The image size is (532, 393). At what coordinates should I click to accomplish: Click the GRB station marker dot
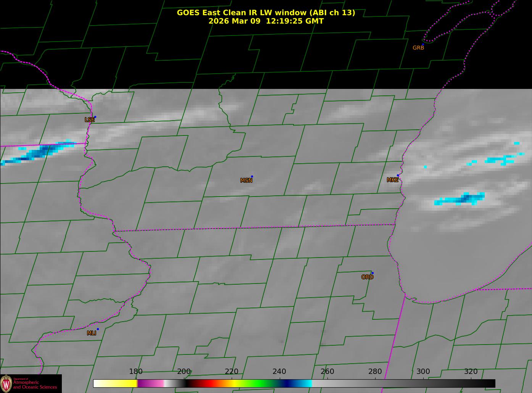tap(423, 44)
